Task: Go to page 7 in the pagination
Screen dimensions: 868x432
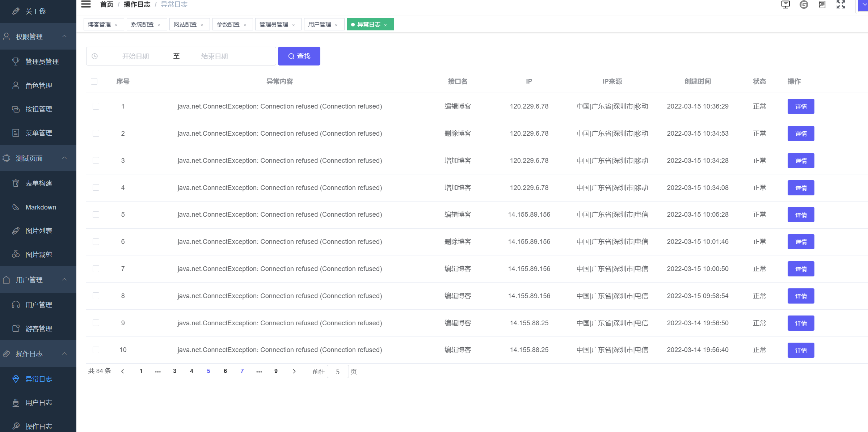Action: point(242,371)
